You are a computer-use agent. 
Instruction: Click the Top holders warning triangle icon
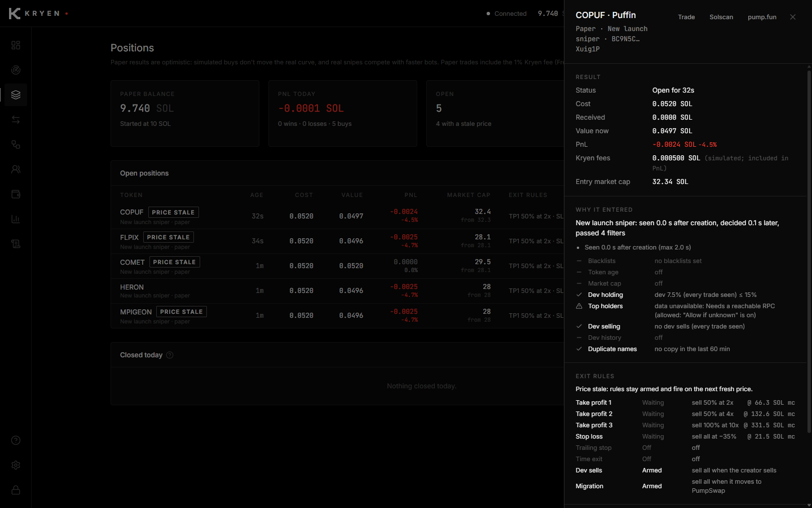point(579,306)
